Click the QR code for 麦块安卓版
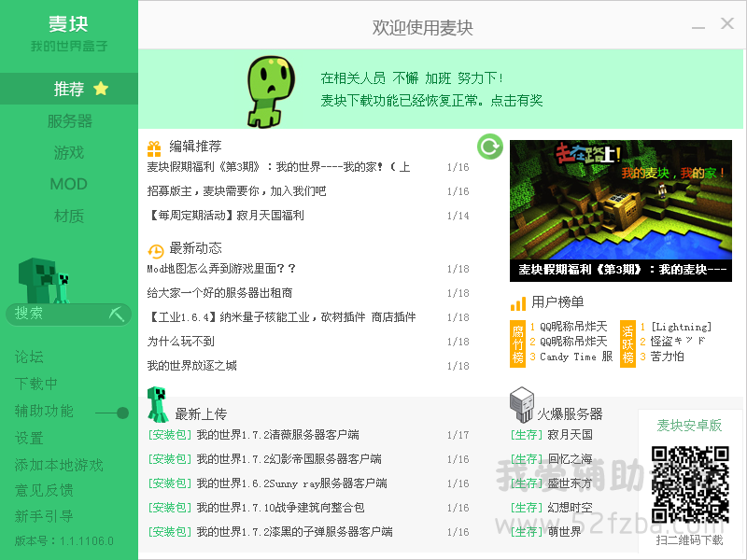747x560 pixels. (690, 484)
